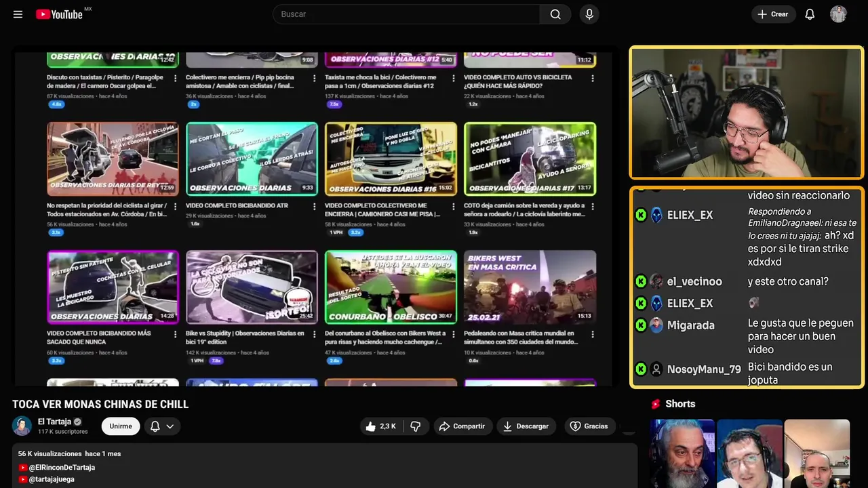Open options for 'COTO deja camión' video
The width and height of the screenshot is (868, 488).
point(593,207)
